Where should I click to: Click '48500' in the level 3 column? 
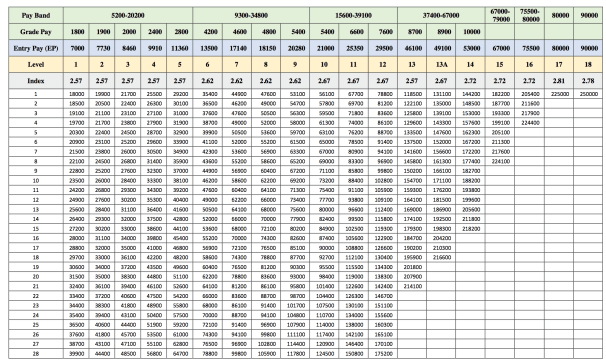pyautogui.click(x=128, y=354)
